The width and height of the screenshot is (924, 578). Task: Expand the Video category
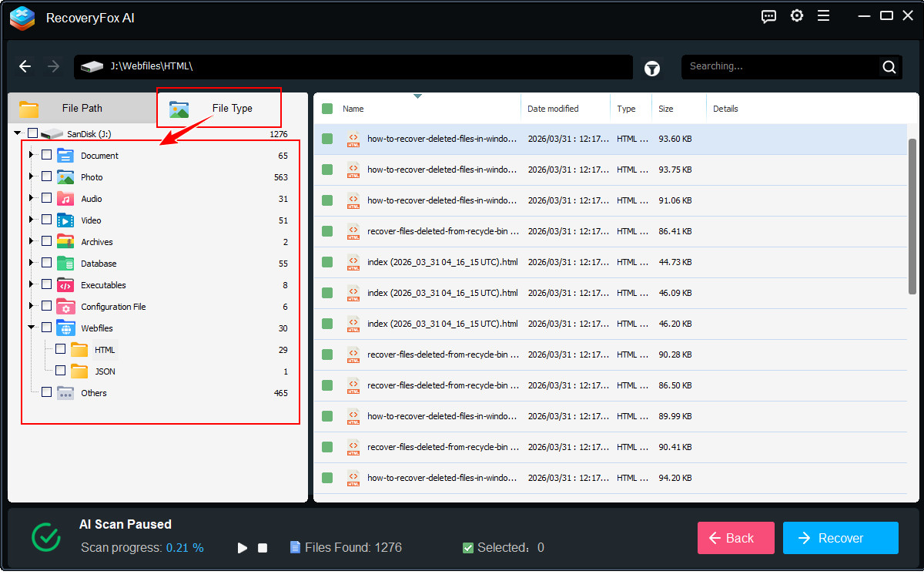32,220
